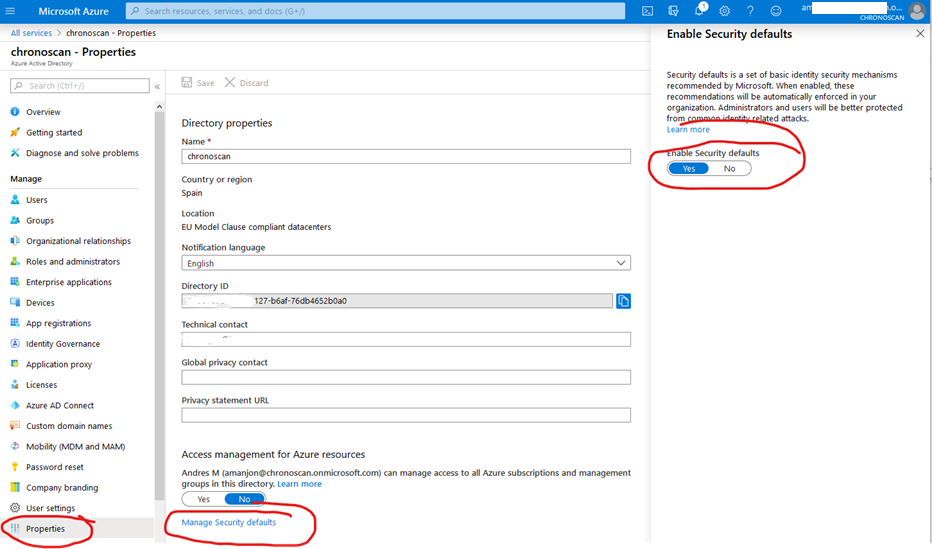Set Enable Security defaults to Yes

point(689,168)
